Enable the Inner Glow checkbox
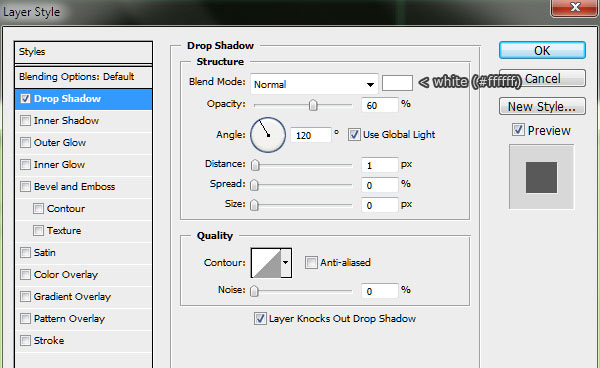The height and width of the screenshot is (368, 600). 25,164
